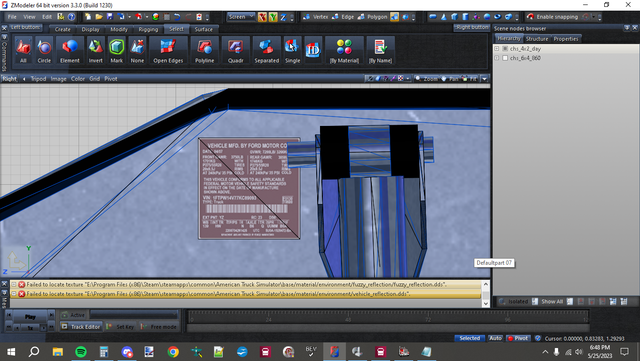Switch to the Modify tab

(x=119, y=29)
